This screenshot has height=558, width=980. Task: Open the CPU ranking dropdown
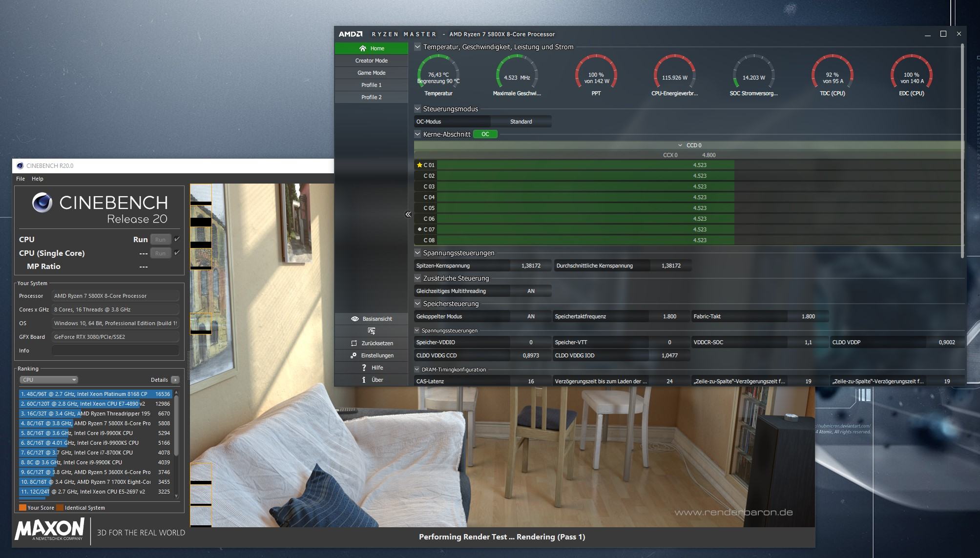click(x=49, y=380)
